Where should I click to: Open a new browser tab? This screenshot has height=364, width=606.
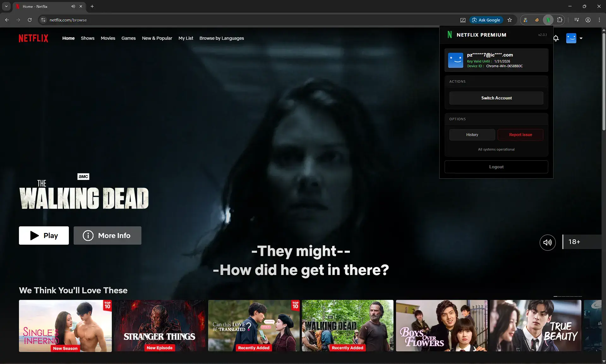click(x=92, y=6)
